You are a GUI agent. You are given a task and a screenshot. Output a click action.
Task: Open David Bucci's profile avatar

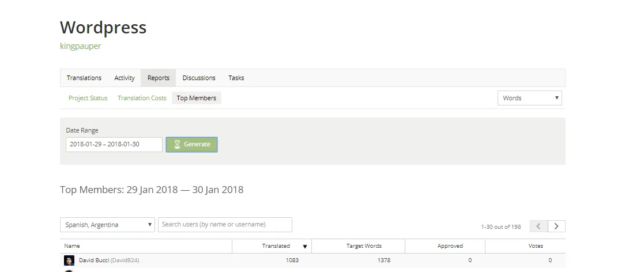(x=69, y=260)
